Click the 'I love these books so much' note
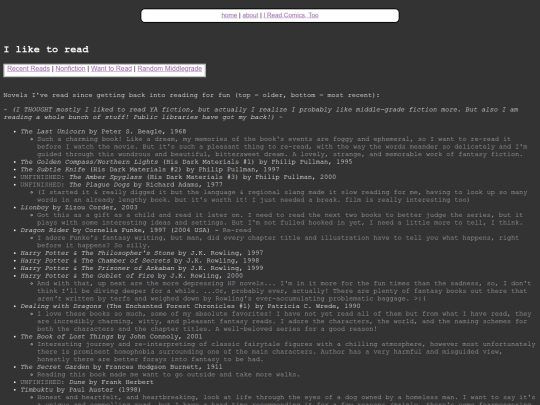This screenshot has width=540, height=405. tap(284, 321)
